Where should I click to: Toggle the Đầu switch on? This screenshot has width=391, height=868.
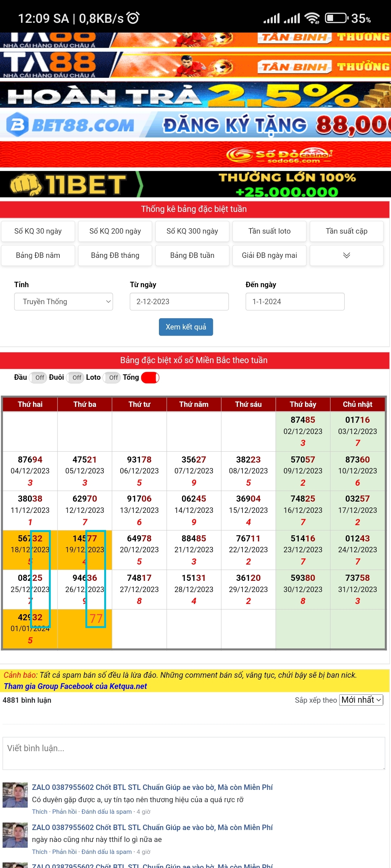pos(38,378)
